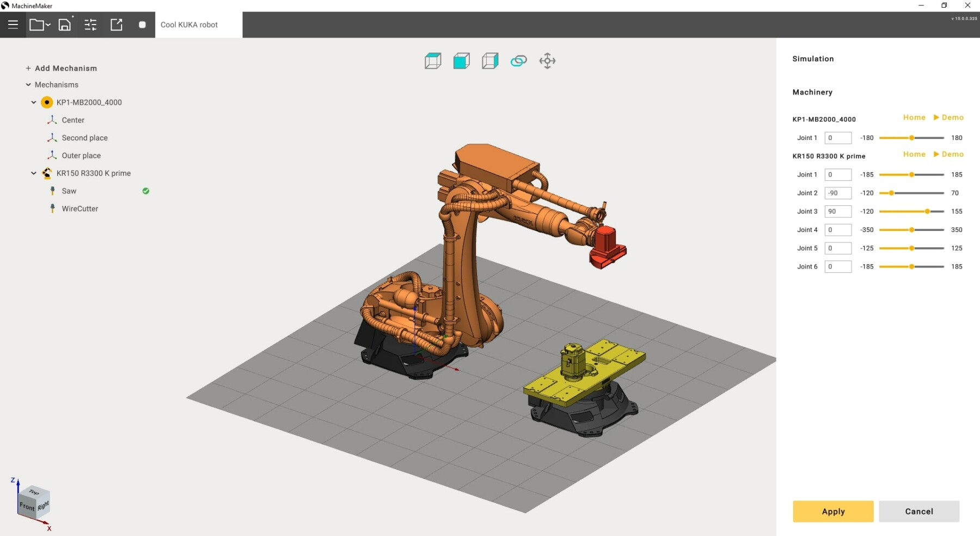Open the hamburger menu
This screenshot has width=980, height=536.
click(x=13, y=25)
